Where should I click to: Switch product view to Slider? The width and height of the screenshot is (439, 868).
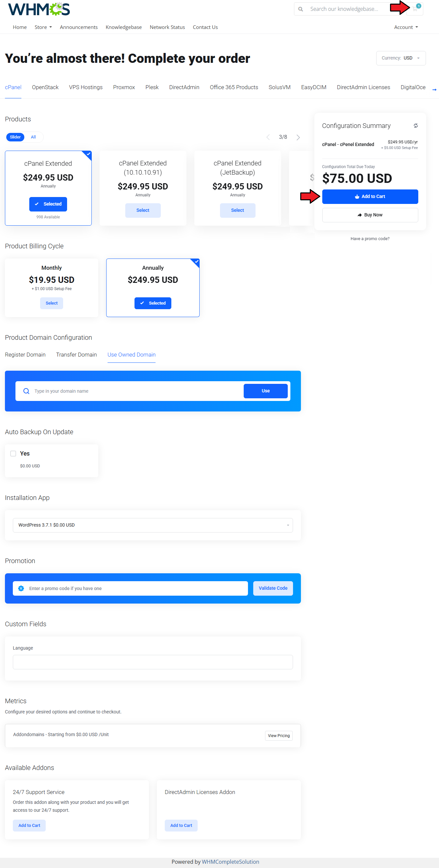(x=15, y=137)
